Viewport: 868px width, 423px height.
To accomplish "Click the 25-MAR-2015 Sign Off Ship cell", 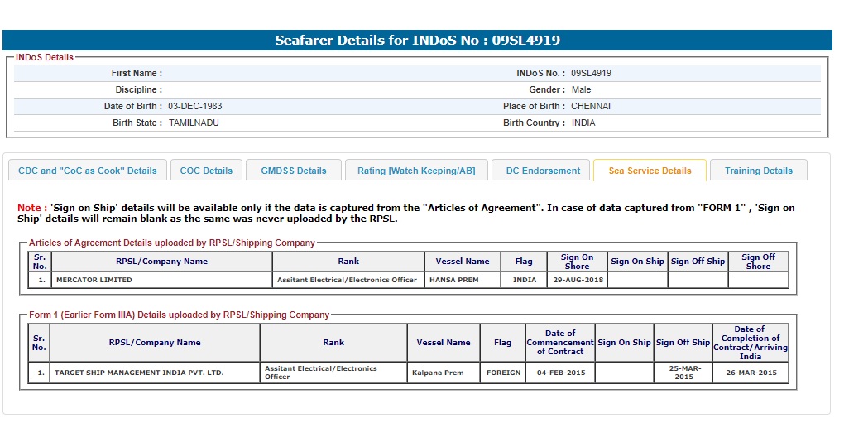I will [683, 373].
